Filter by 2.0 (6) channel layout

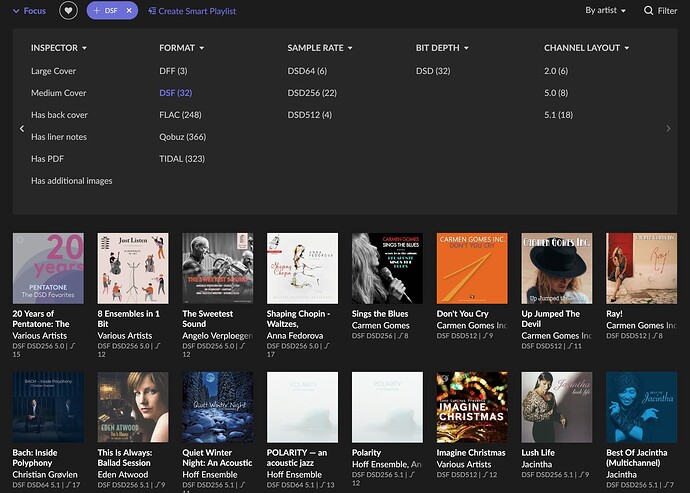pyautogui.click(x=556, y=71)
